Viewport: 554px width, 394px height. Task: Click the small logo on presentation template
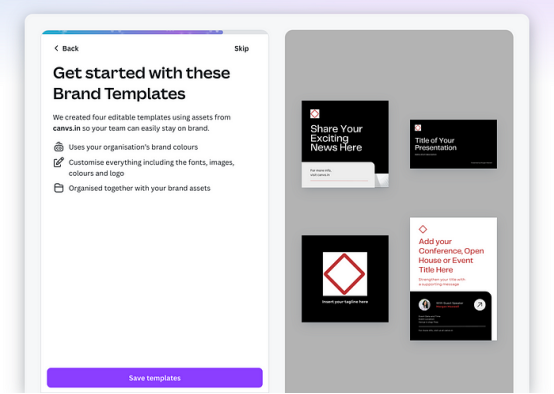pos(418,128)
